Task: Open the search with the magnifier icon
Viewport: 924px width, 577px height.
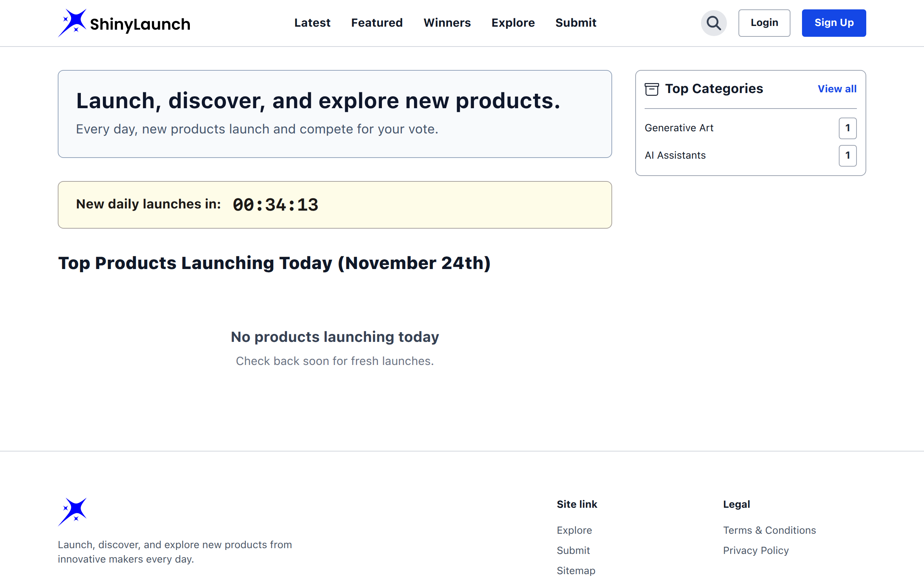Action: pos(713,23)
